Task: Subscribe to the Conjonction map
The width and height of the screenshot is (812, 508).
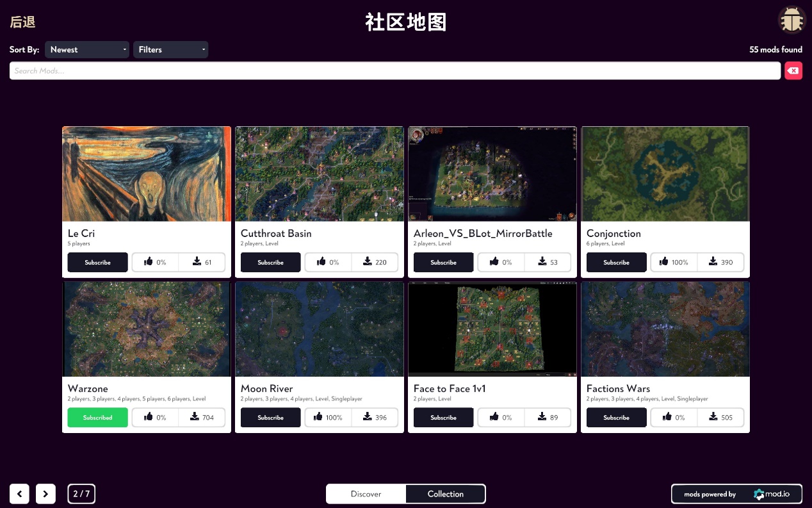Action: (617, 262)
